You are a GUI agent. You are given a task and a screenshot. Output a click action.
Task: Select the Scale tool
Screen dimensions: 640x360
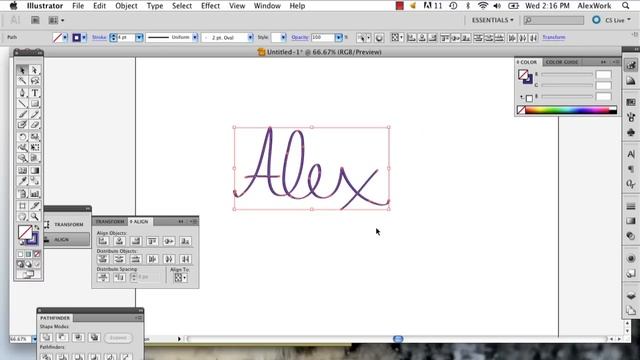coord(35,137)
